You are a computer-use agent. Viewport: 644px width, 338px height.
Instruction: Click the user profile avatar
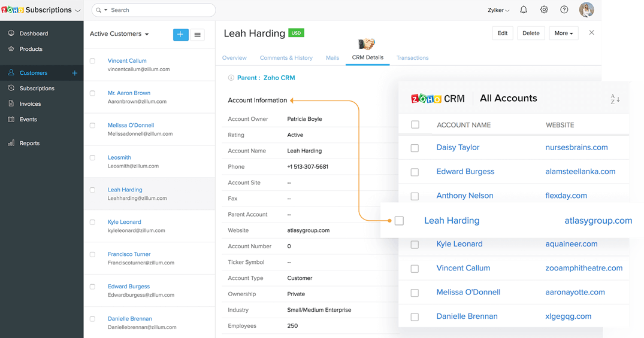[x=586, y=10]
